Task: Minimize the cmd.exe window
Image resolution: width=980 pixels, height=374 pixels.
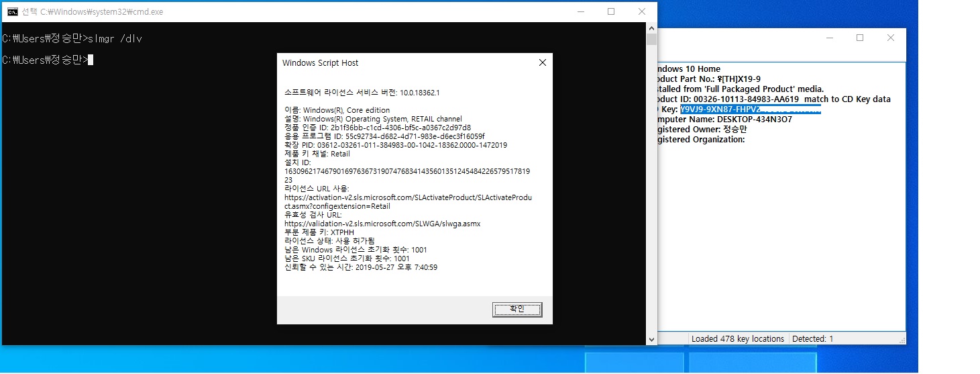Action: tap(580, 11)
